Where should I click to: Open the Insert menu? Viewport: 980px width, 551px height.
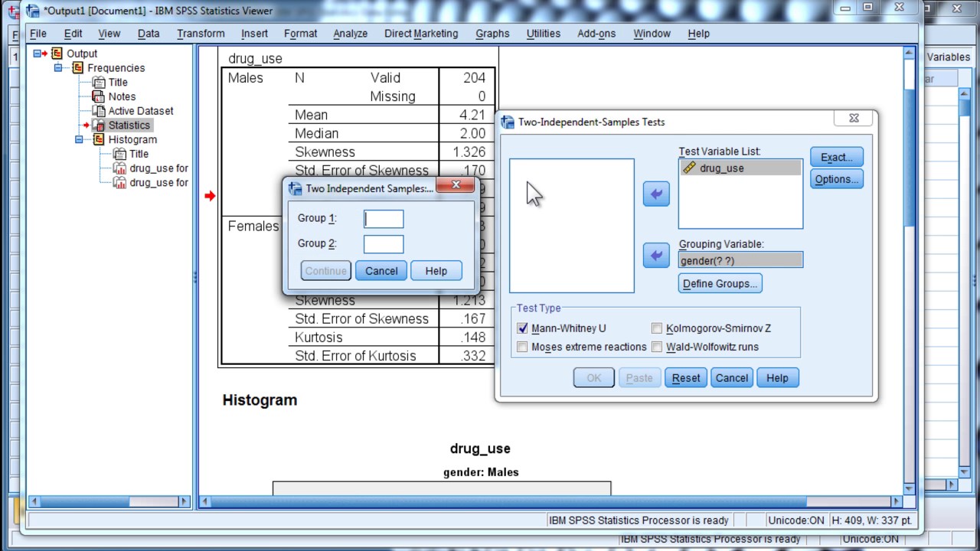pos(254,34)
